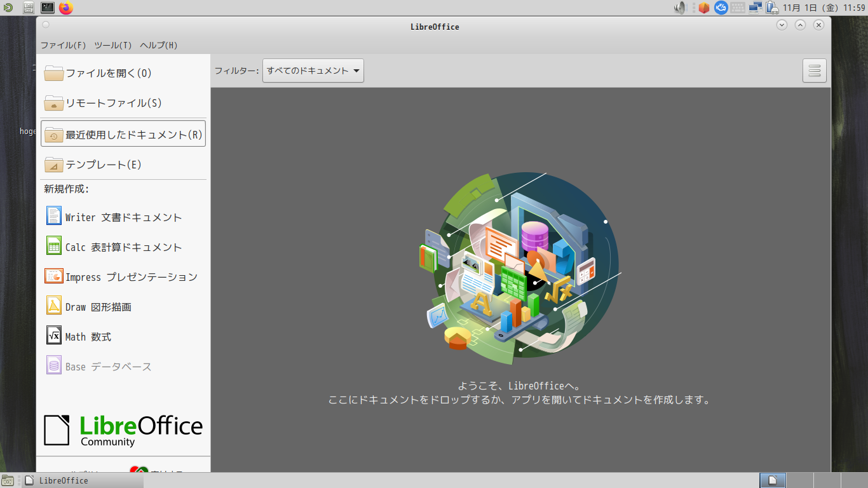868x488 pixels.
Task: Open the ファイル(F) menu
Action: click(64, 45)
